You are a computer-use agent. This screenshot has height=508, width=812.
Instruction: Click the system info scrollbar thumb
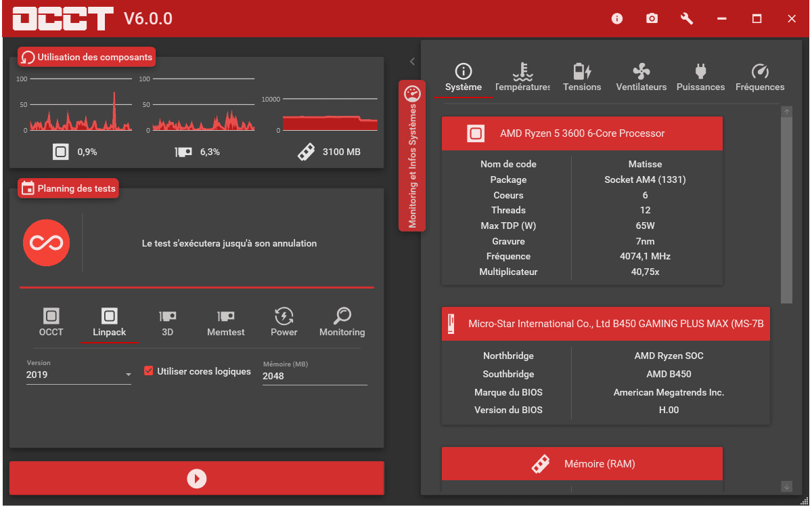(786, 210)
